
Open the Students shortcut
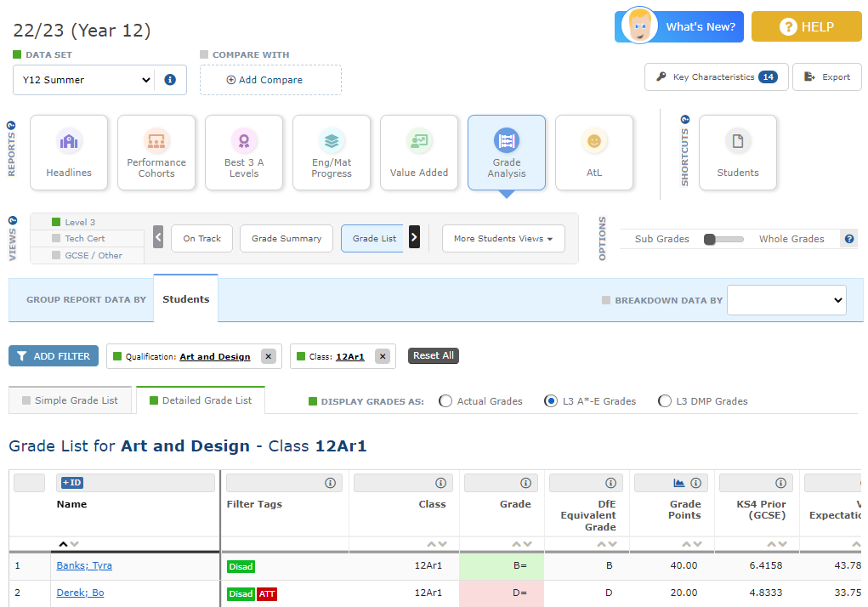(x=737, y=153)
